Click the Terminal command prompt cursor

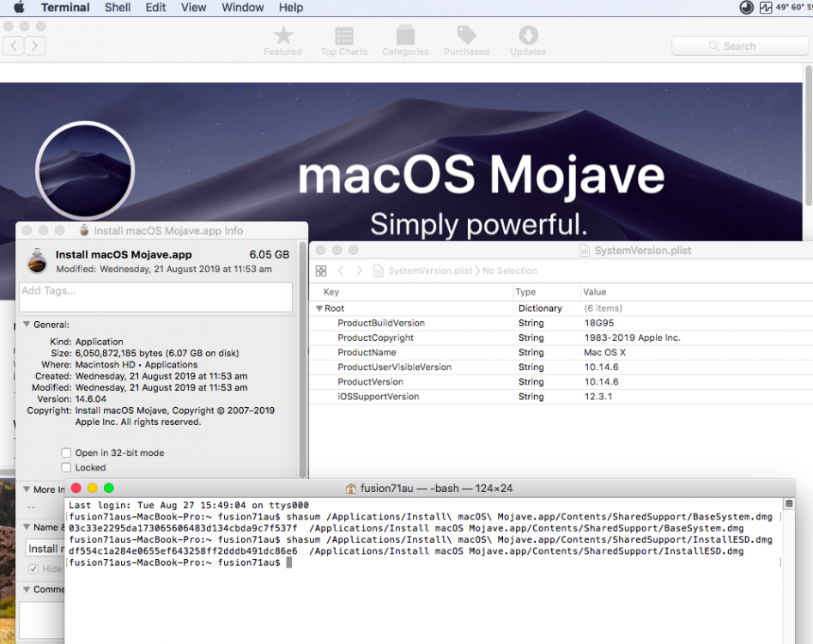[x=288, y=562]
